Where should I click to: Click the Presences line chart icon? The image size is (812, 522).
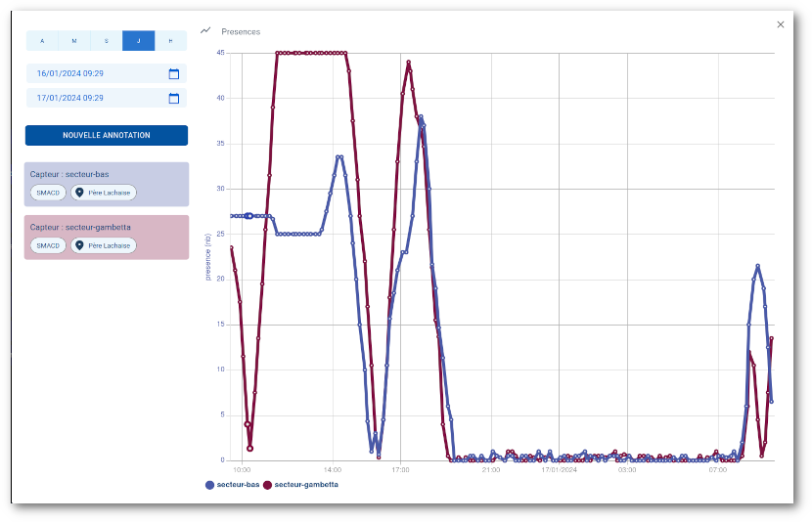click(205, 31)
